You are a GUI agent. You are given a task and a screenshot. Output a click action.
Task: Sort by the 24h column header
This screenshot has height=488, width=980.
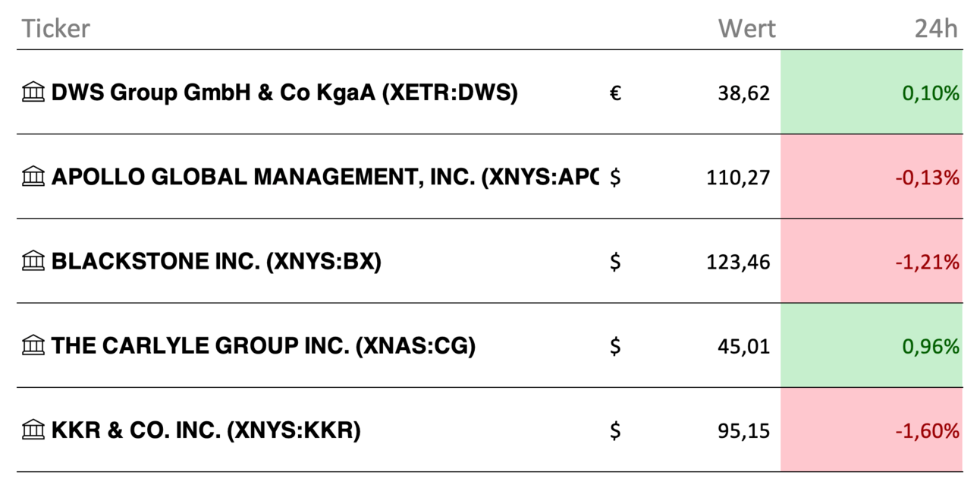tap(936, 29)
